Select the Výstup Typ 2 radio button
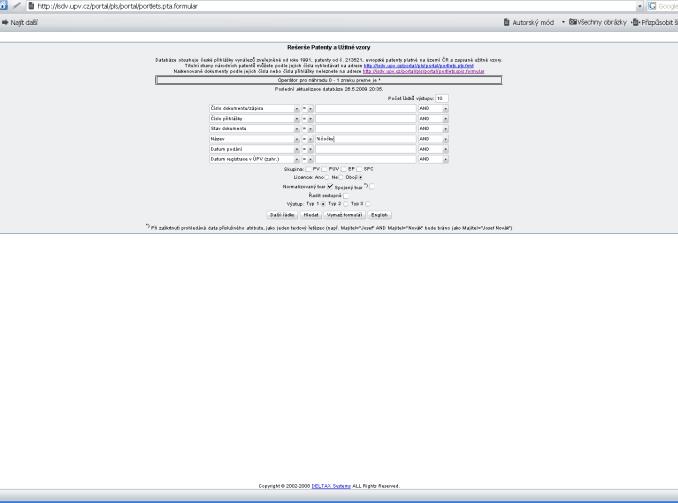The width and height of the screenshot is (678, 503). pyautogui.click(x=345, y=204)
